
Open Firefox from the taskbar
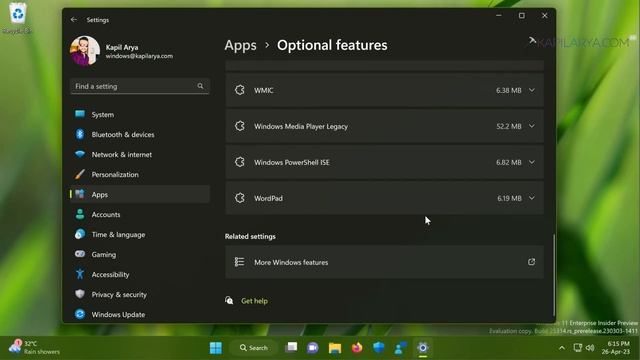[357, 348]
